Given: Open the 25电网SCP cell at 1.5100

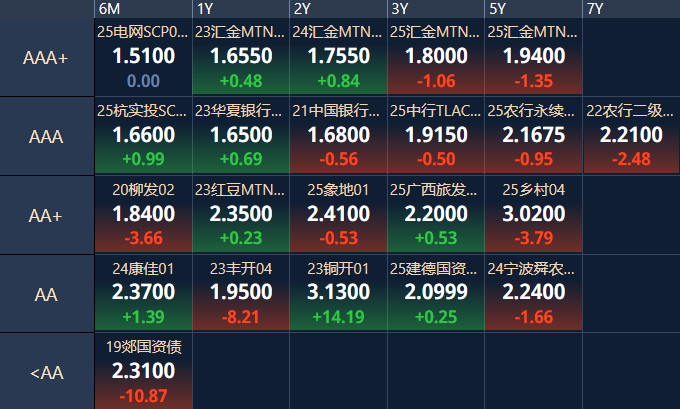Looking at the screenshot, I should (143, 58).
